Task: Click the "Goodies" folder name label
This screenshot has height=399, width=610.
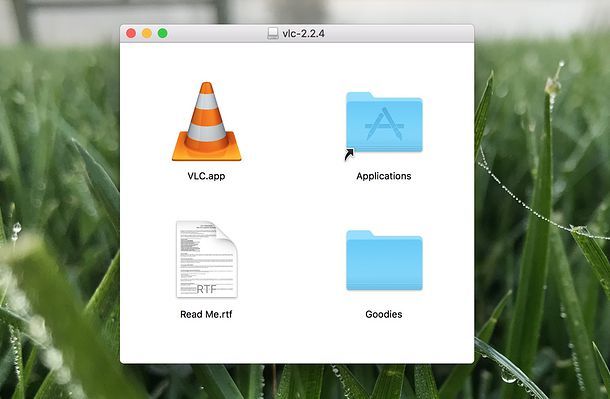Action: point(384,314)
